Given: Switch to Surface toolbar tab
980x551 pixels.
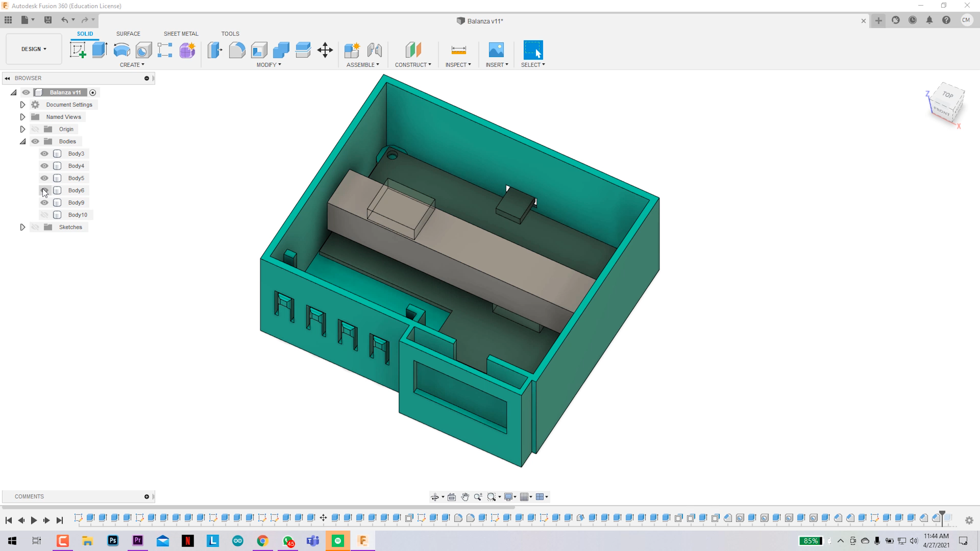Looking at the screenshot, I should (x=128, y=34).
